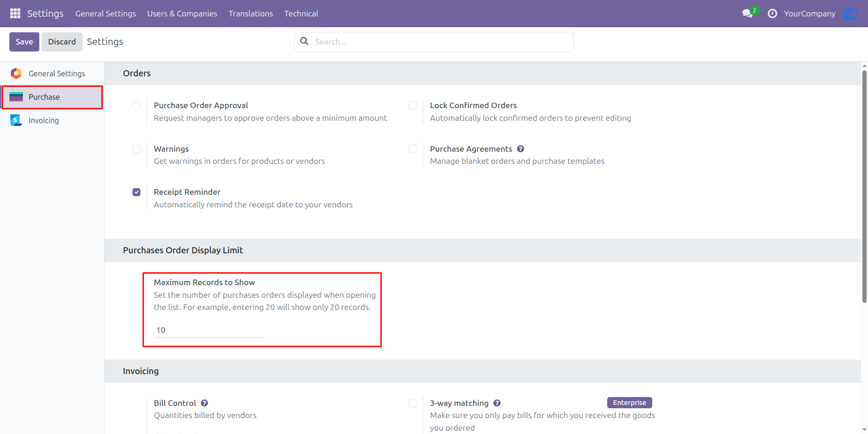Image resolution: width=868 pixels, height=434 pixels.
Task: Open the Technical menu
Action: pyautogui.click(x=301, y=14)
